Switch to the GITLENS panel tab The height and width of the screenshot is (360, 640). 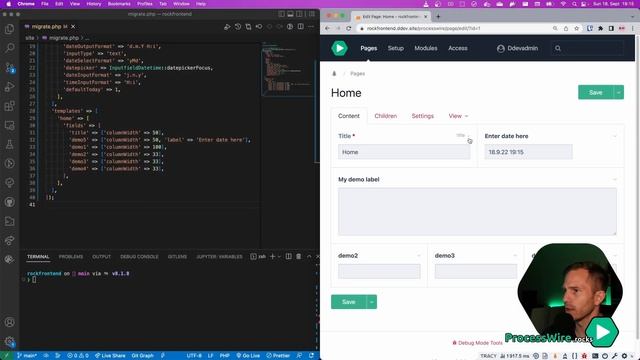(x=177, y=257)
